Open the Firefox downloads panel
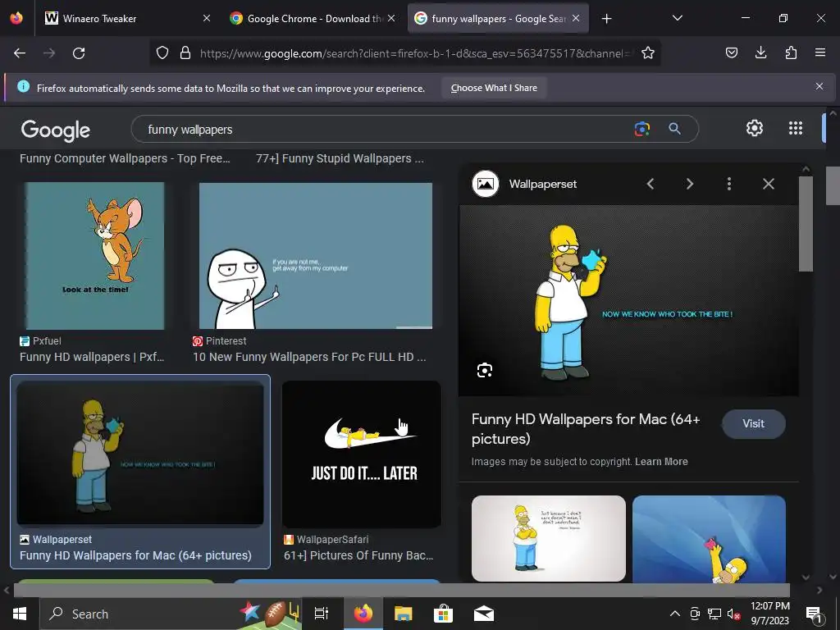The width and height of the screenshot is (840, 630). (x=760, y=52)
